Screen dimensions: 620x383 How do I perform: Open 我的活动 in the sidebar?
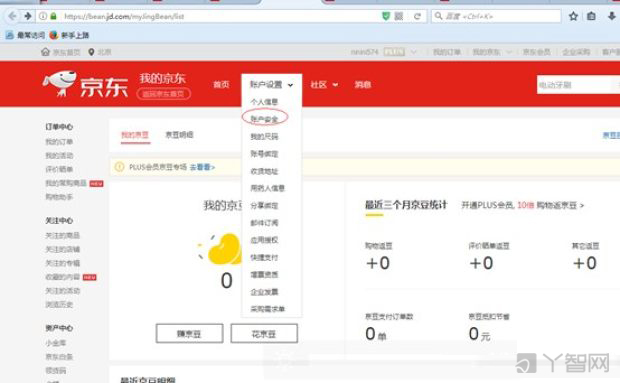point(59,155)
